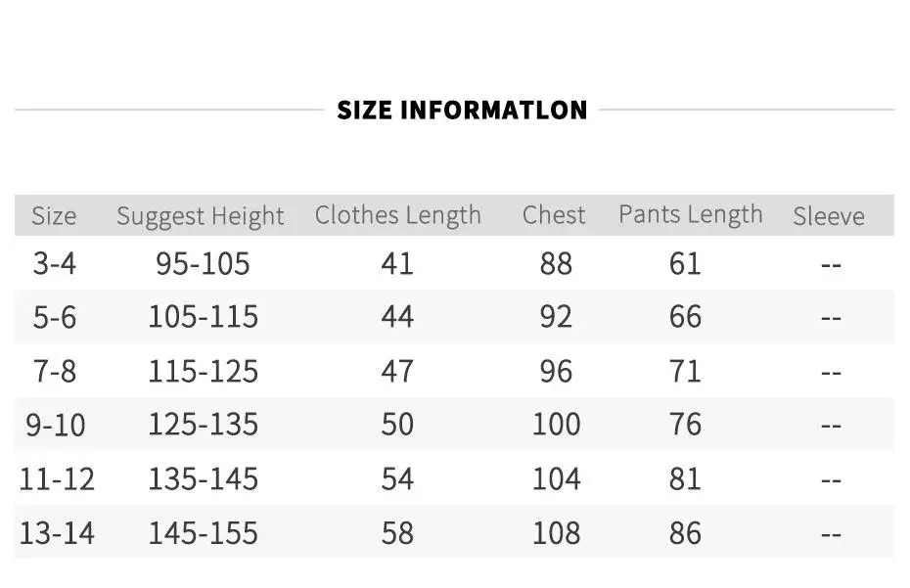Select the Sleeve column header
The height and width of the screenshot is (588, 910).
[x=829, y=216]
